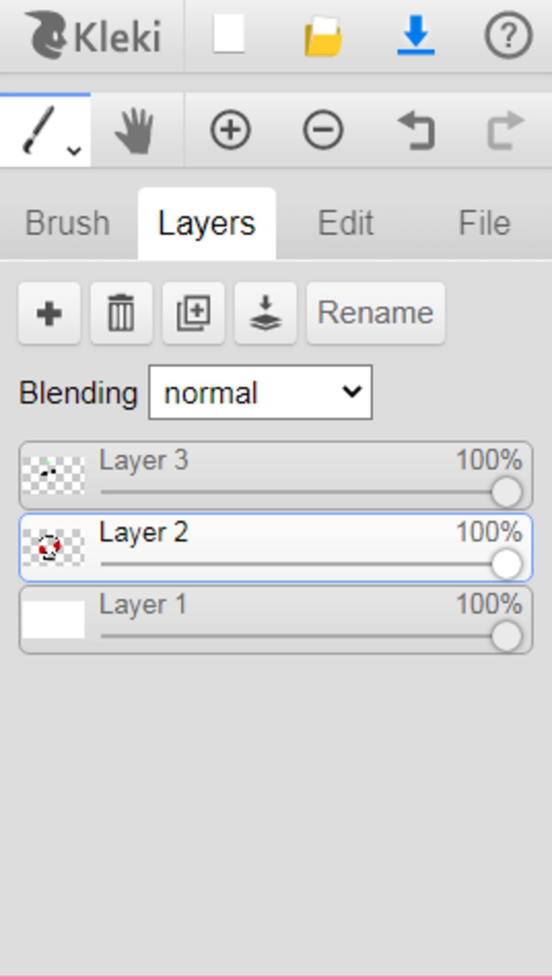The height and width of the screenshot is (980, 552).
Task: Select the brush tool
Action: [39, 129]
